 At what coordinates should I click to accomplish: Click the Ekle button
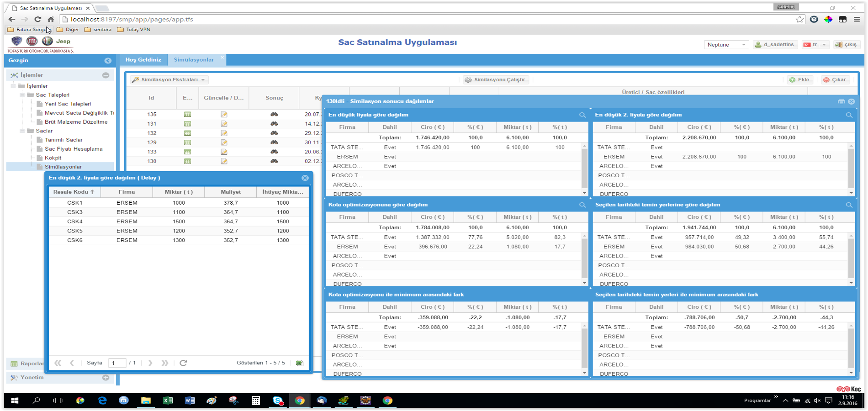coord(799,80)
